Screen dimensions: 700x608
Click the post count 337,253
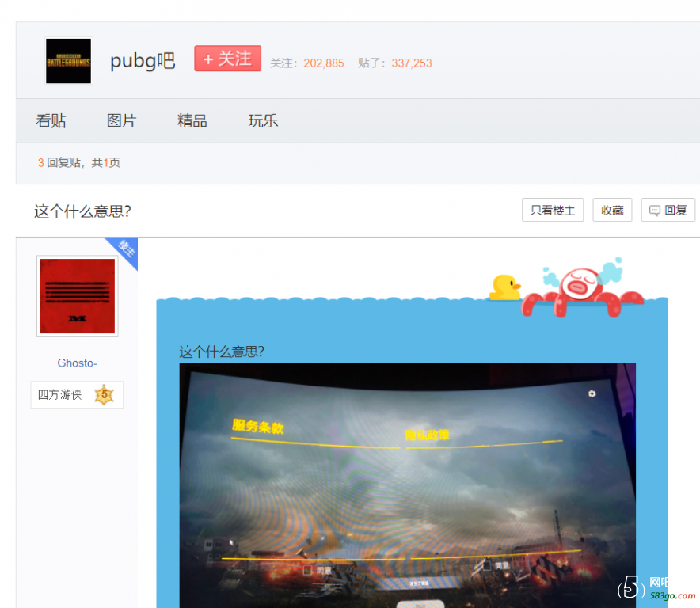pyautogui.click(x=412, y=63)
